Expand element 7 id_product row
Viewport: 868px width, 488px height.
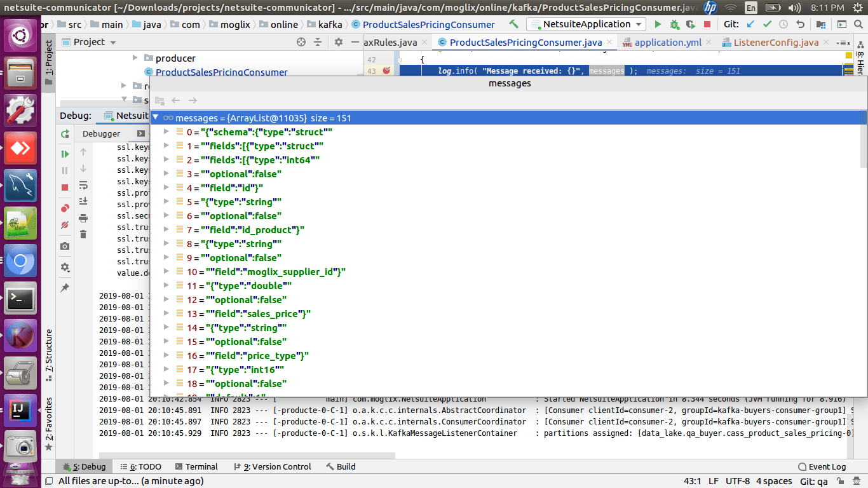166,230
